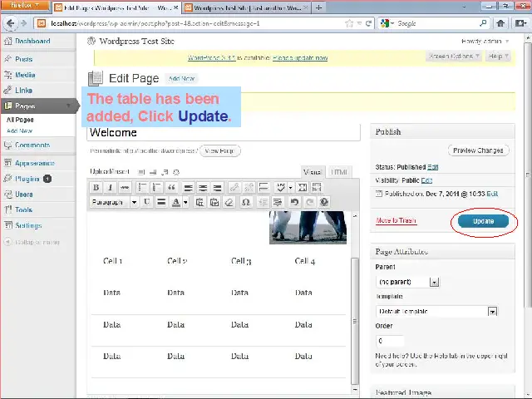
Task: Click the unlink icon
Action: 249,187
